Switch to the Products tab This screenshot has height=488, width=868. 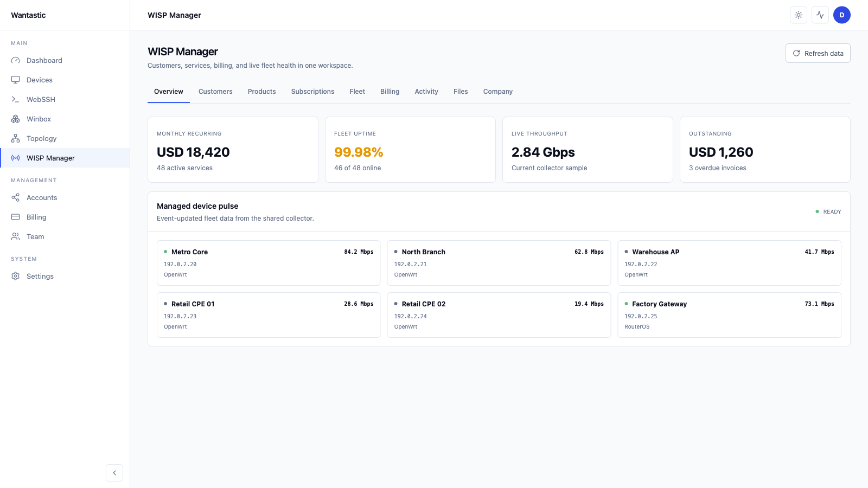[262, 92]
